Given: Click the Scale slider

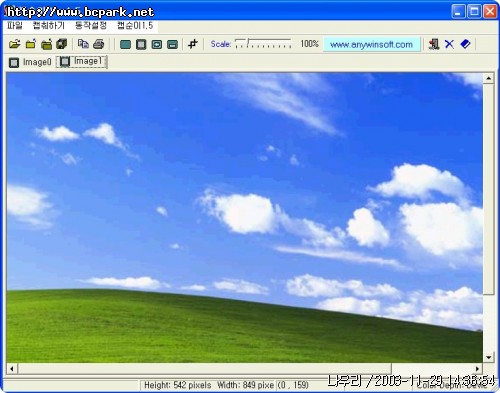Looking at the screenshot, I should (263, 44).
